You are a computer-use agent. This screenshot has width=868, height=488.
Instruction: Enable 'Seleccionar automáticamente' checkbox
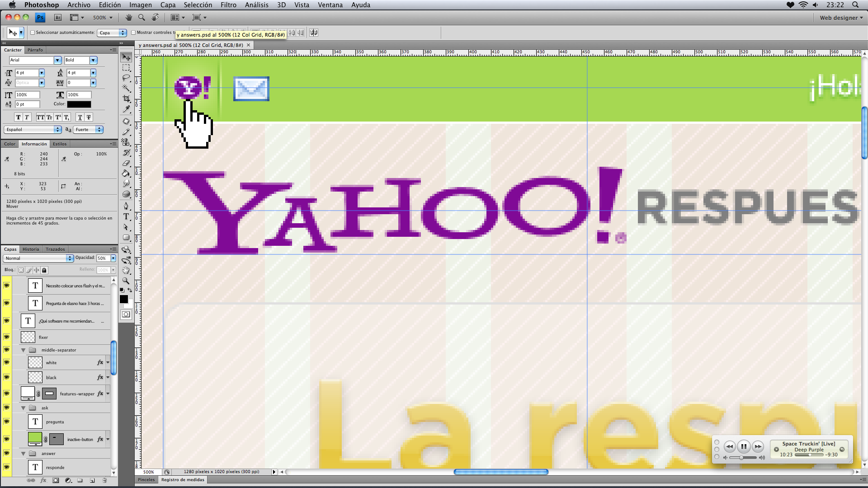(x=33, y=33)
